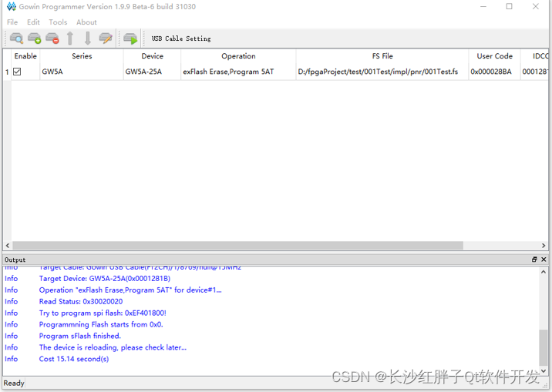Click Output panel scroll up arrow
This screenshot has width=552, height=392.
pyautogui.click(x=544, y=272)
